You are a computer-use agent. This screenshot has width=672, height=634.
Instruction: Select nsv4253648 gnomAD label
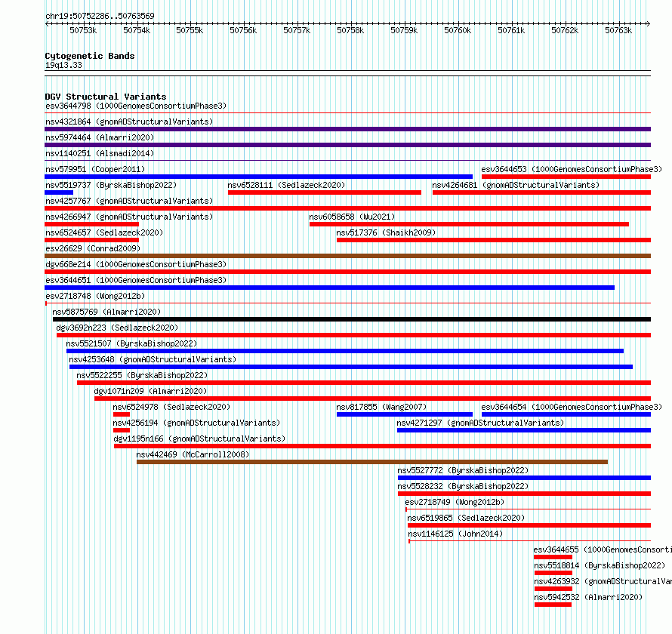[x=153, y=359]
